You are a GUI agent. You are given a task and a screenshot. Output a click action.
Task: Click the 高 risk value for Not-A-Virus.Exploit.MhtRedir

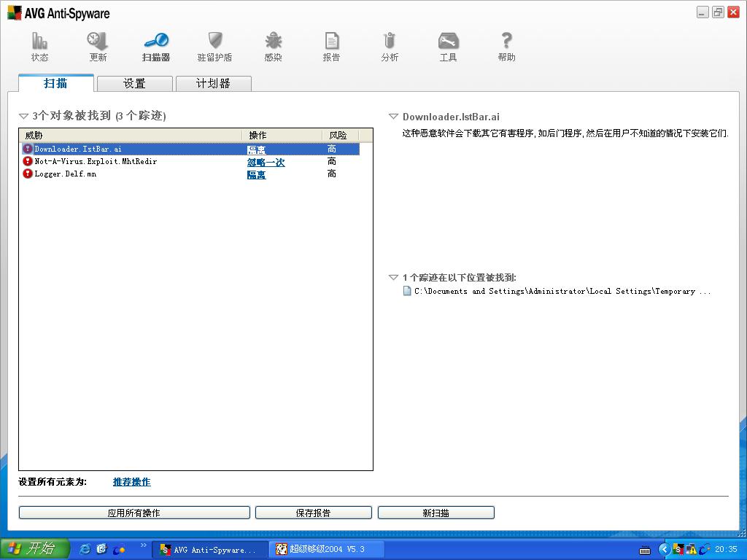click(x=332, y=161)
